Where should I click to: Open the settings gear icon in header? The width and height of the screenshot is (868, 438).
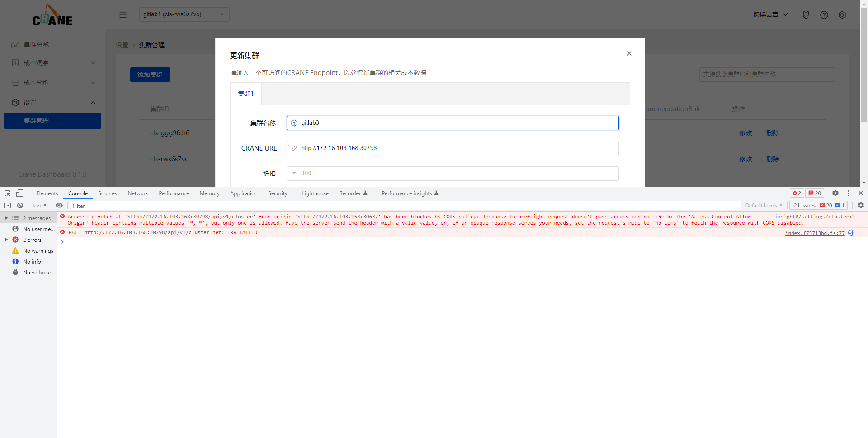coord(842,14)
